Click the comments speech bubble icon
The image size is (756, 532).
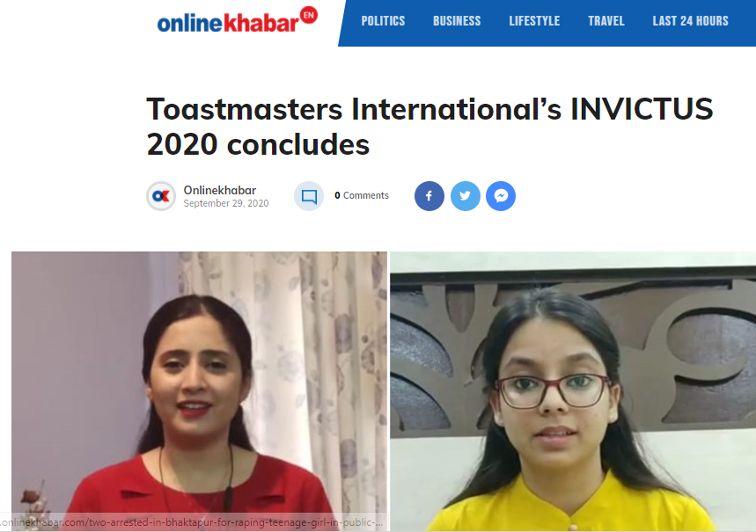[309, 196]
